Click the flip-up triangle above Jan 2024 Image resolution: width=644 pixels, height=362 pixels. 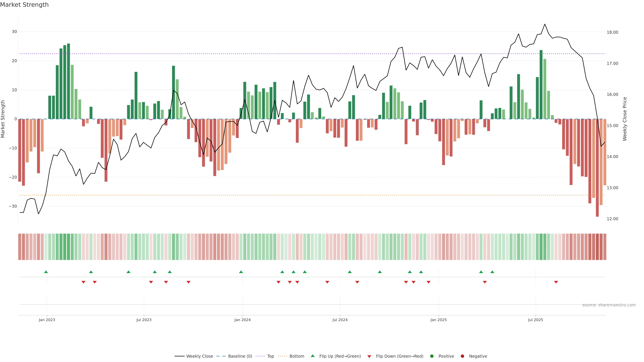pyautogui.click(x=241, y=272)
